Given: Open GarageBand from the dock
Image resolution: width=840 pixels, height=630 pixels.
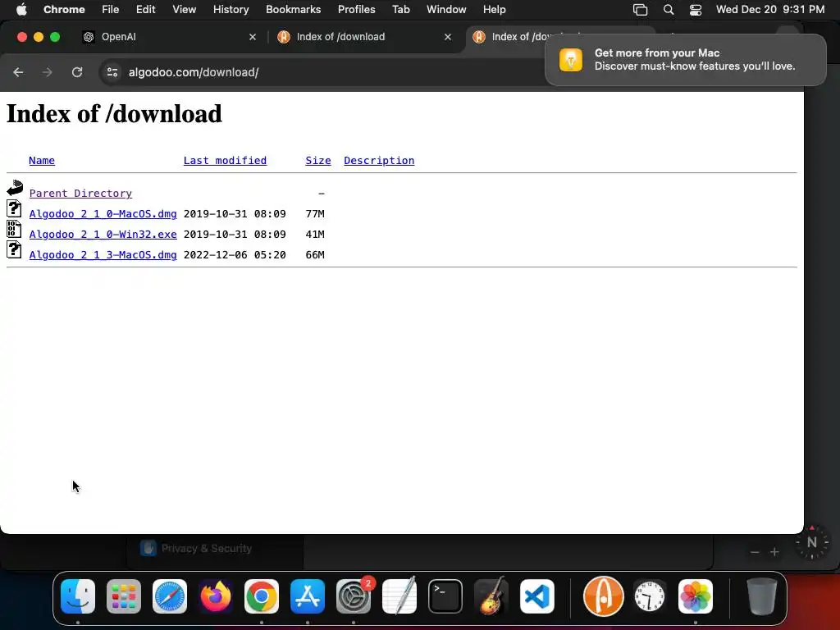Looking at the screenshot, I should tap(491, 596).
